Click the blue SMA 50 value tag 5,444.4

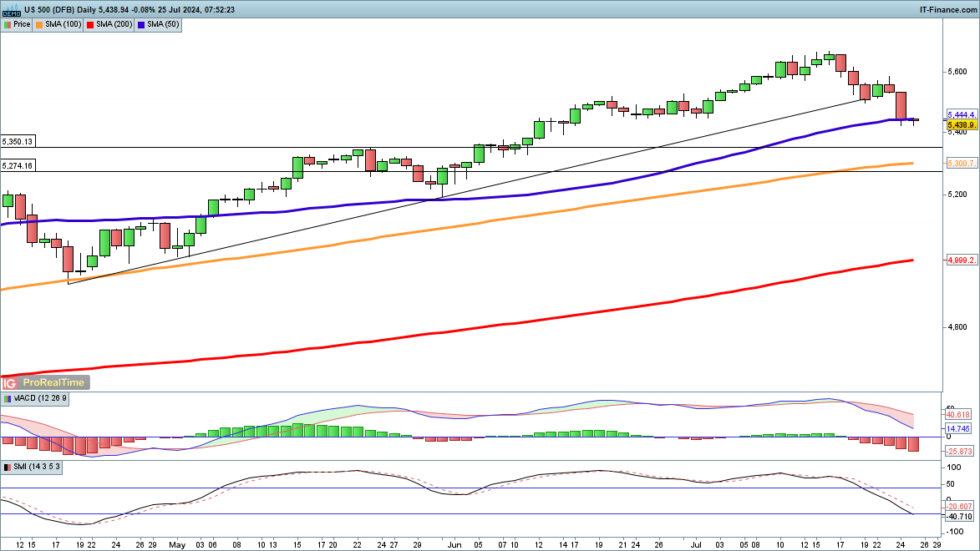point(961,114)
